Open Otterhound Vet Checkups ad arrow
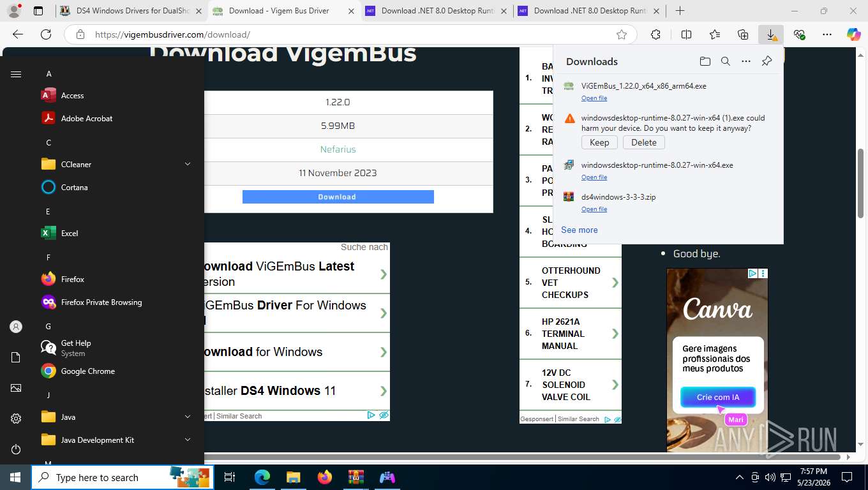The image size is (868, 490). pyautogui.click(x=615, y=282)
